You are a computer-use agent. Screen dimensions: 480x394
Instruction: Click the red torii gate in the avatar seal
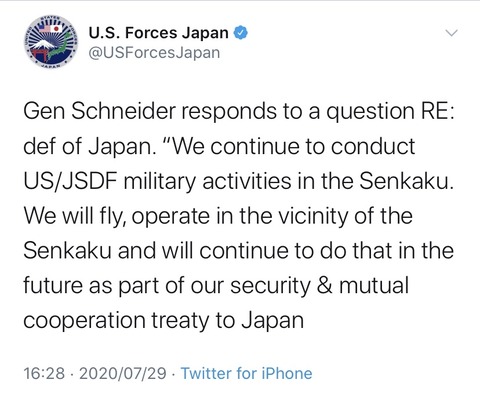coord(37,55)
